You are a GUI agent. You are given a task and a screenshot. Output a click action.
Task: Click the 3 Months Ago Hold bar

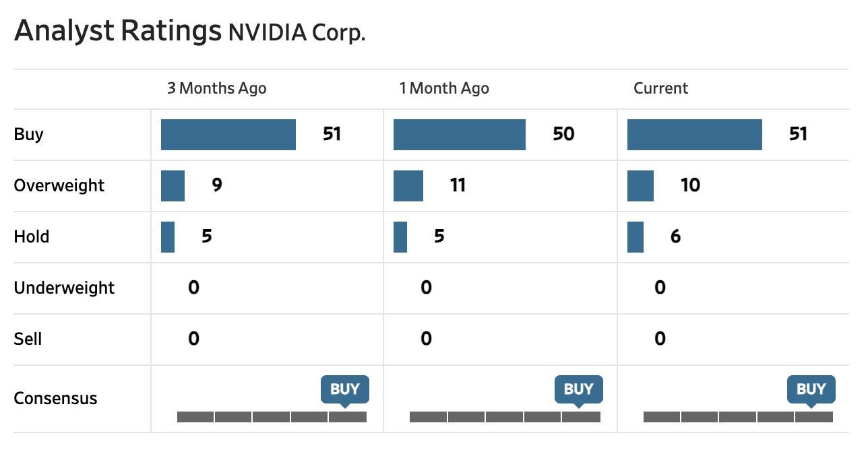pyautogui.click(x=168, y=237)
